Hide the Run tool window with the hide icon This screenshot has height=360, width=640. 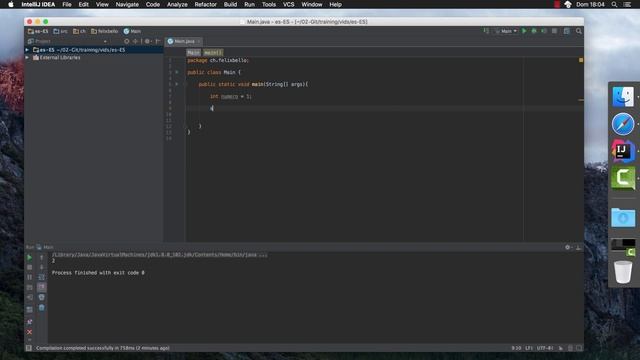578,247
